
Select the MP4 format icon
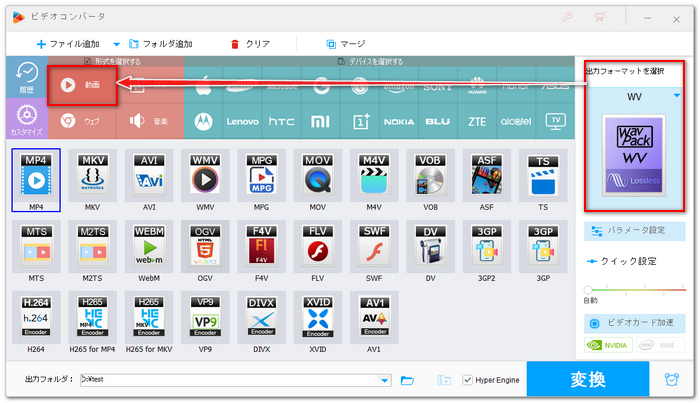click(x=36, y=178)
